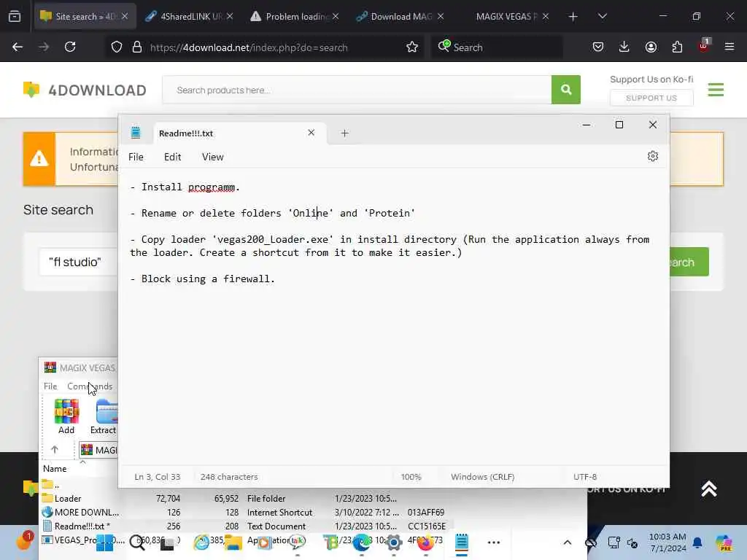Screen dimensions: 747x560
Task: Click the uBlock extension icon with badge
Action: pos(704,46)
